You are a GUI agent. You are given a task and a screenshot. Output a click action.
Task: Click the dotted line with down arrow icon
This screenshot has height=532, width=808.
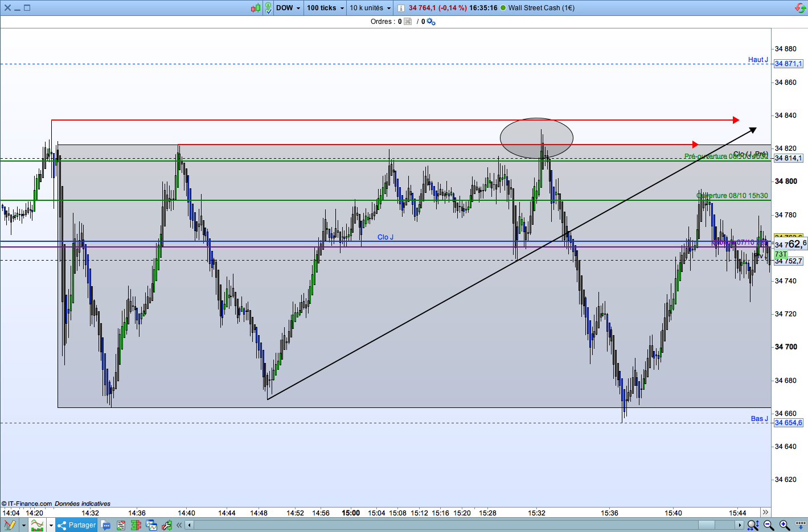(800, 525)
